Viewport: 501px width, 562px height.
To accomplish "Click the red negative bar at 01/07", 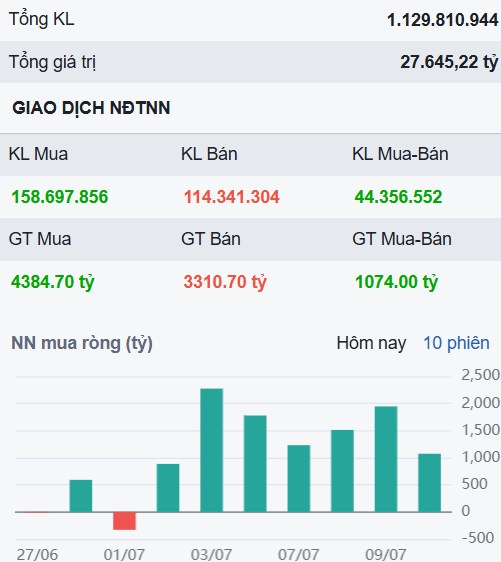I will coord(124,521).
